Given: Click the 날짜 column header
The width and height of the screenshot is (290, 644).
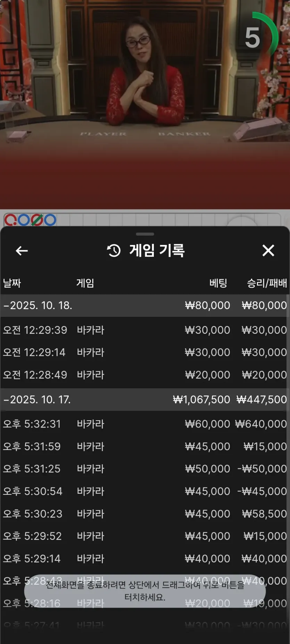Looking at the screenshot, I should click(x=12, y=283).
